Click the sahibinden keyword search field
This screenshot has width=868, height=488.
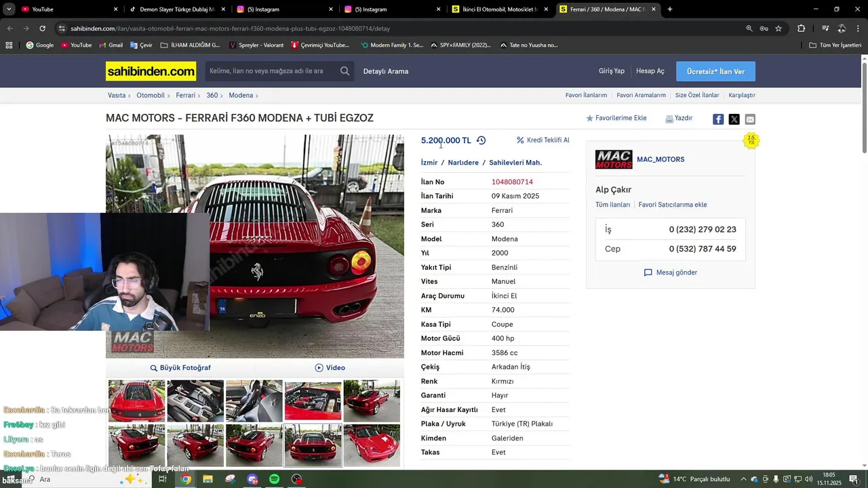[x=271, y=71]
